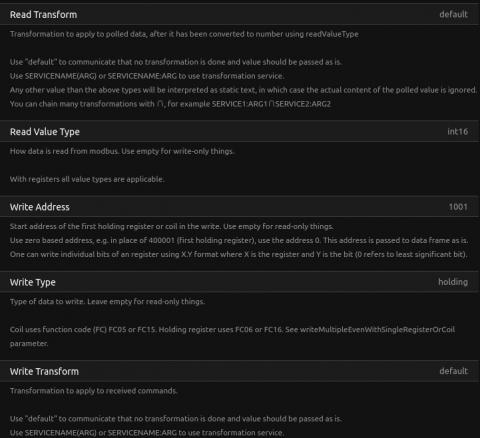Click the 'Coil uses function code' explanation
Image resolution: width=480 pixels, height=438 pixels.
(x=232, y=336)
